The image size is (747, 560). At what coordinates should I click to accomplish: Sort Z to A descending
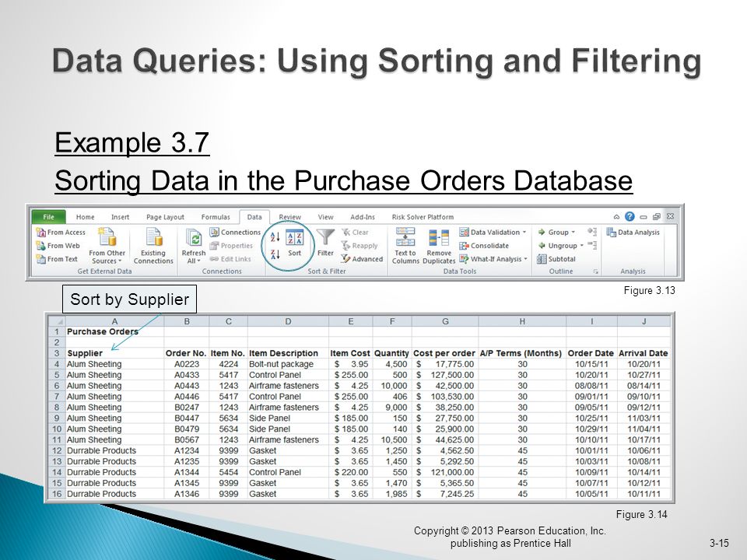tap(275, 254)
